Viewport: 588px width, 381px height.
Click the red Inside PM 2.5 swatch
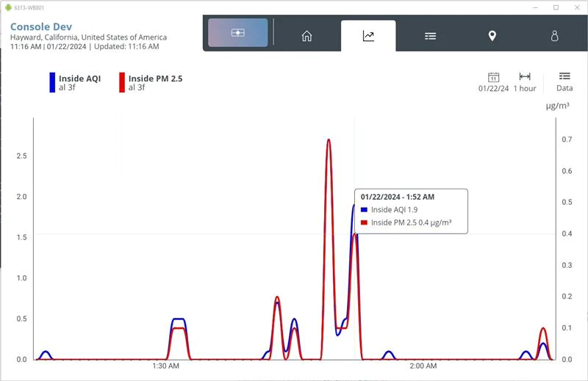pyautogui.click(x=121, y=82)
